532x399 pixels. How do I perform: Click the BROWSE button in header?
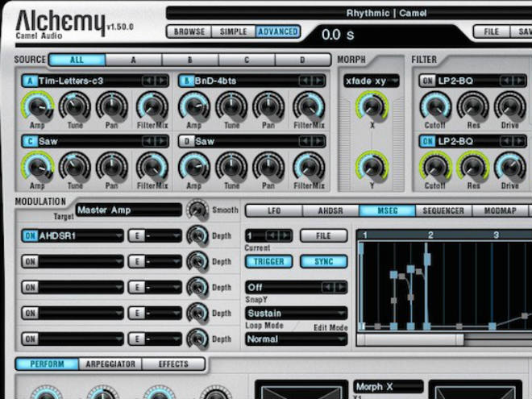(189, 32)
